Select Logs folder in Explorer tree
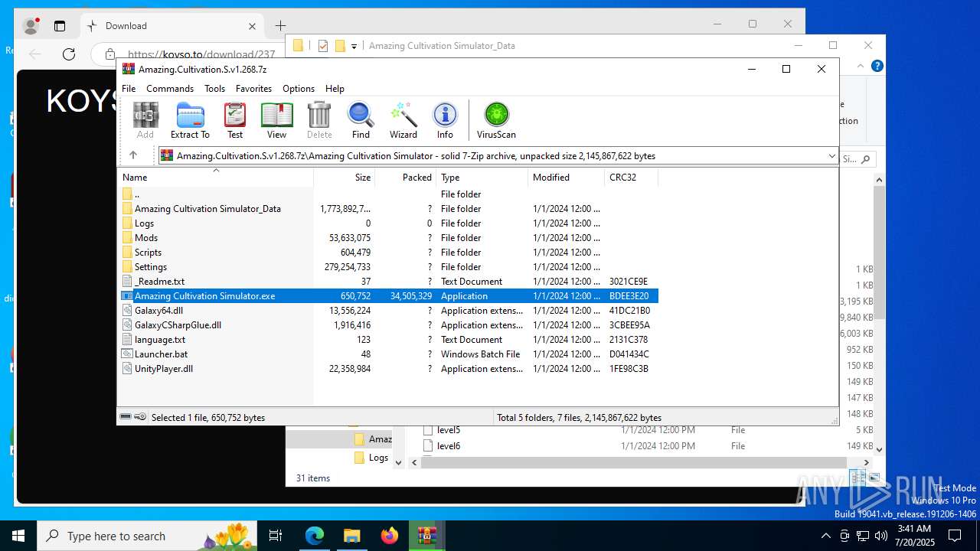 click(x=378, y=458)
